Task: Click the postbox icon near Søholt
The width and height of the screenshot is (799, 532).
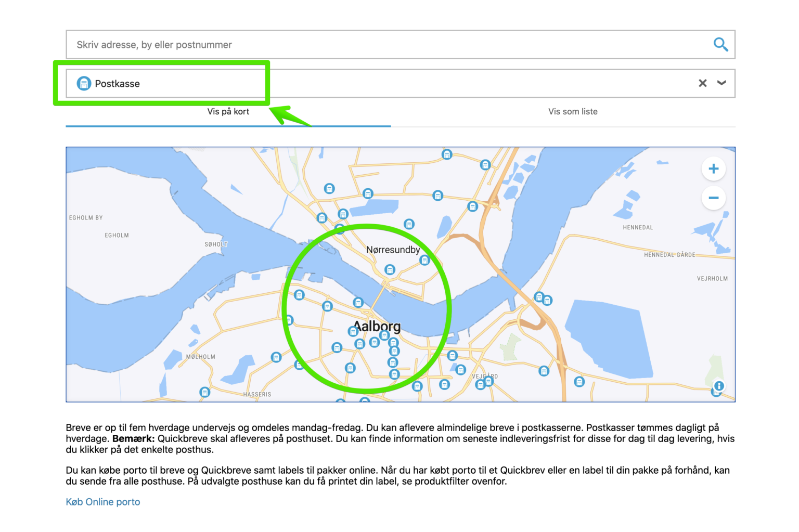Action: pos(299,294)
